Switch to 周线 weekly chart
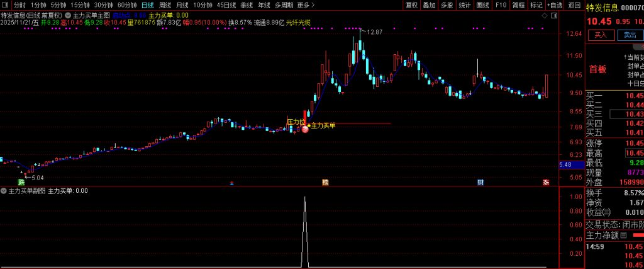 tap(165, 5)
